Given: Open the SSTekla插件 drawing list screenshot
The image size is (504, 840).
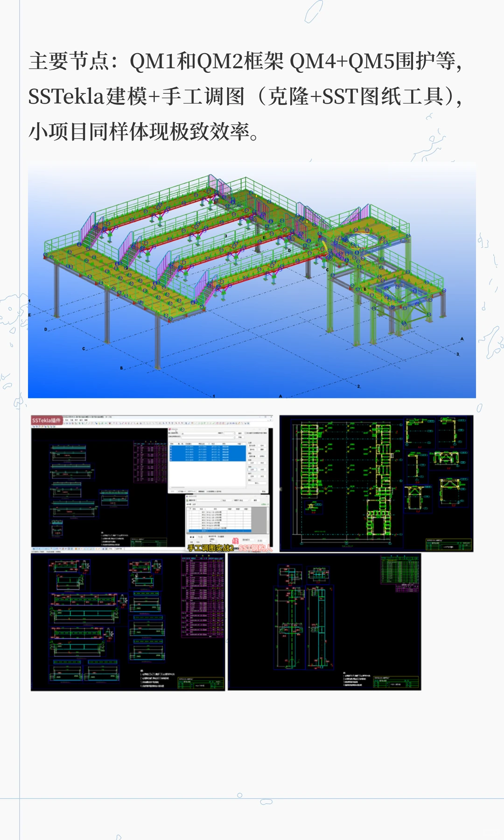Looking at the screenshot, I should [152, 483].
